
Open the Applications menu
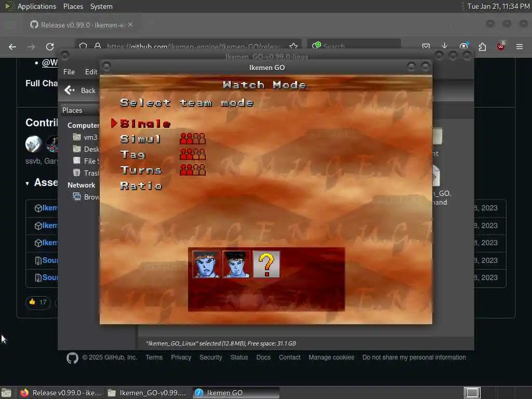[31, 6]
